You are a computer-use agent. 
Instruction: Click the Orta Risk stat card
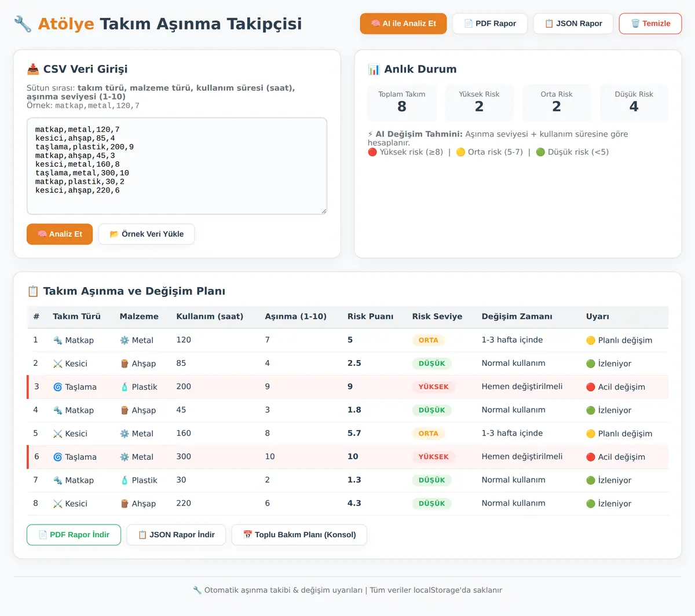pos(557,102)
